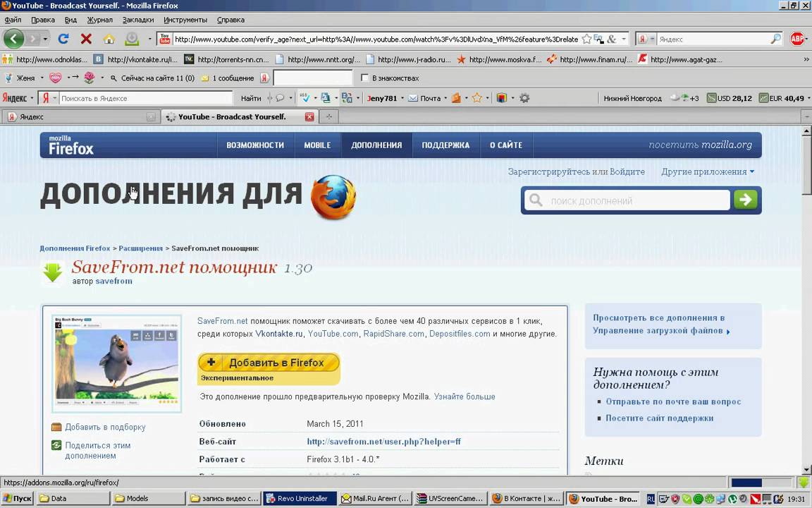Open the Big Buck Bunny preview thumbnail
The image size is (812, 508).
pos(116,363)
